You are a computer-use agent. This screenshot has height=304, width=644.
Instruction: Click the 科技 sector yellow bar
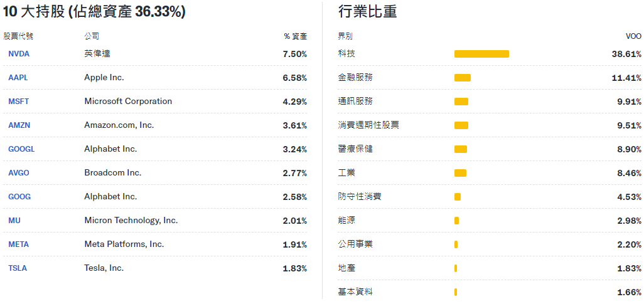(x=481, y=54)
